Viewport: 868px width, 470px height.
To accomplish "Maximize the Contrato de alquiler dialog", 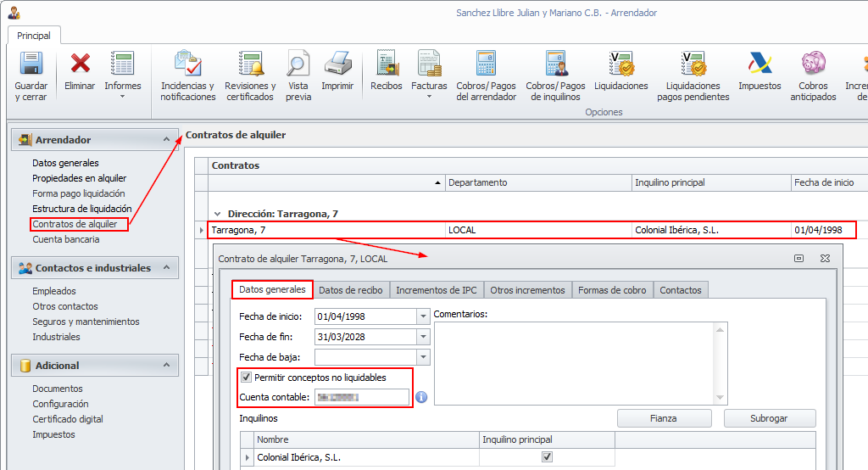I will [x=798, y=258].
